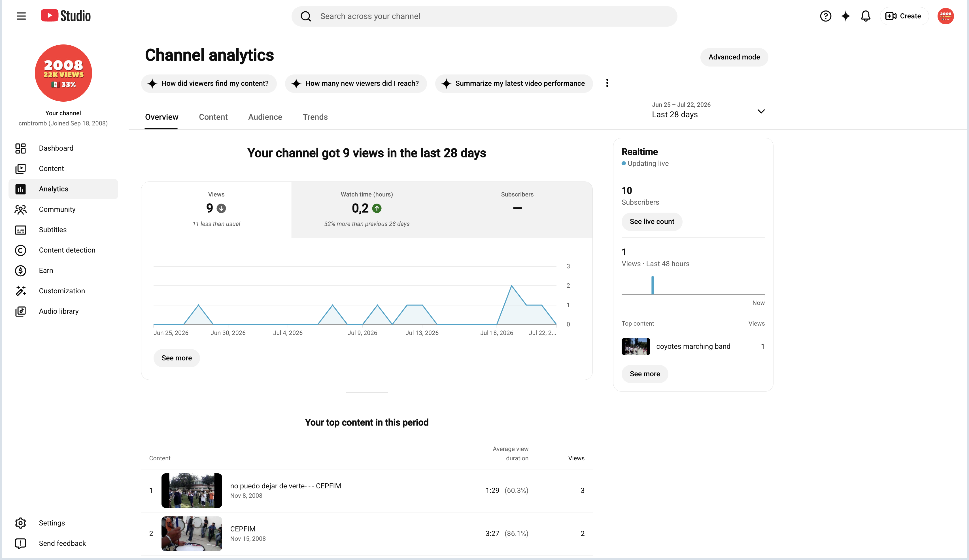This screenshot has height=560, width=969.
Task: Click See live count button
Action: click(652, 222)
